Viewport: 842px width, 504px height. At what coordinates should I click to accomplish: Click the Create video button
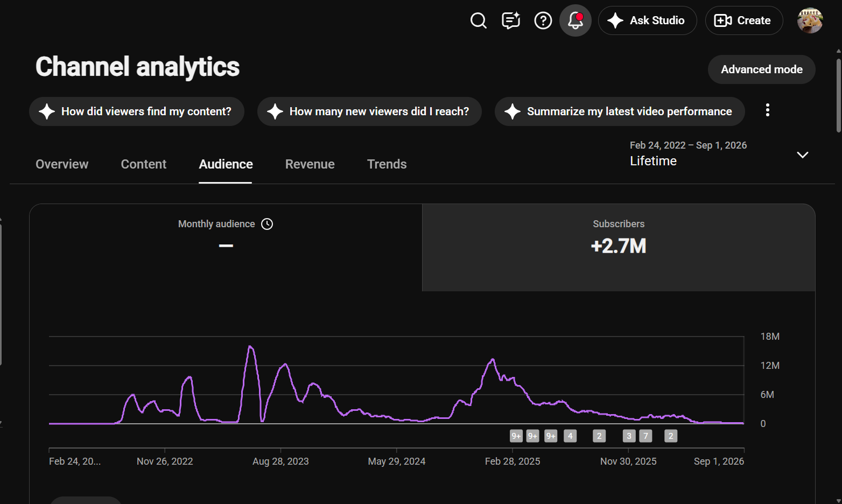743,20
